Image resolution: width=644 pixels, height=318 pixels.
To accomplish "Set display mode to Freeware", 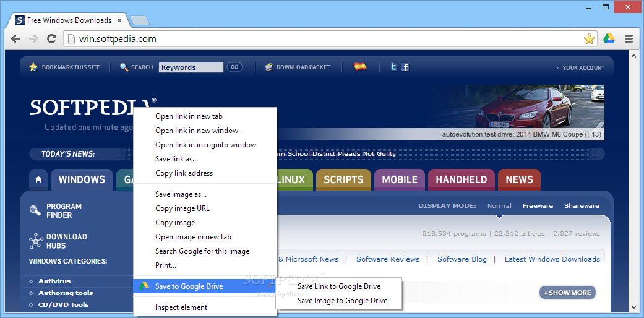I will pyautogui.click(x=538, y=206).
